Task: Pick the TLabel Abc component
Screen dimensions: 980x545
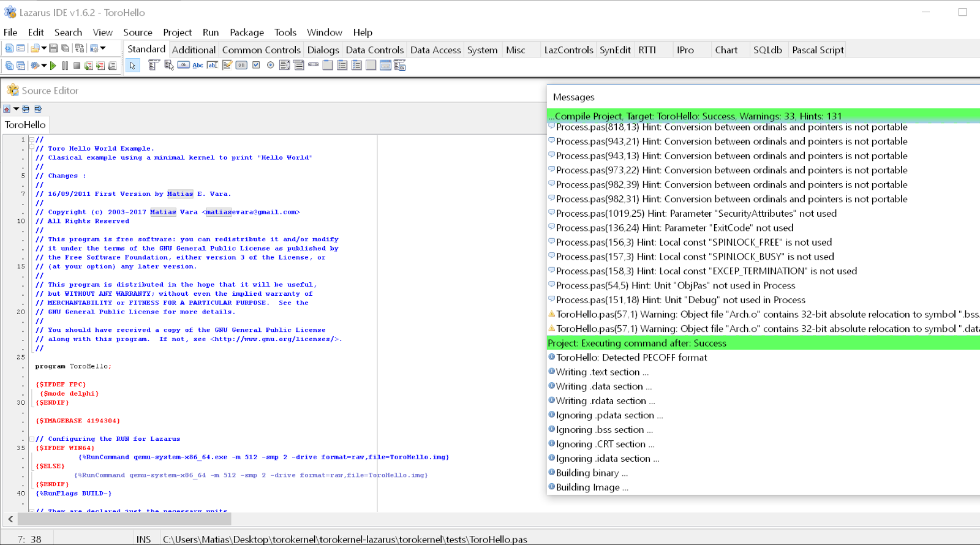Action: click(x=198, y=65)
